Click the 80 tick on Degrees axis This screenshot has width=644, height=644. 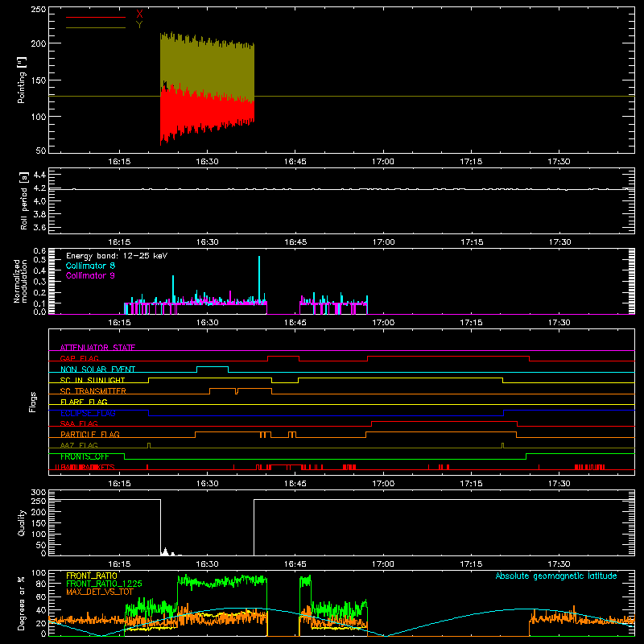(41, 584)
